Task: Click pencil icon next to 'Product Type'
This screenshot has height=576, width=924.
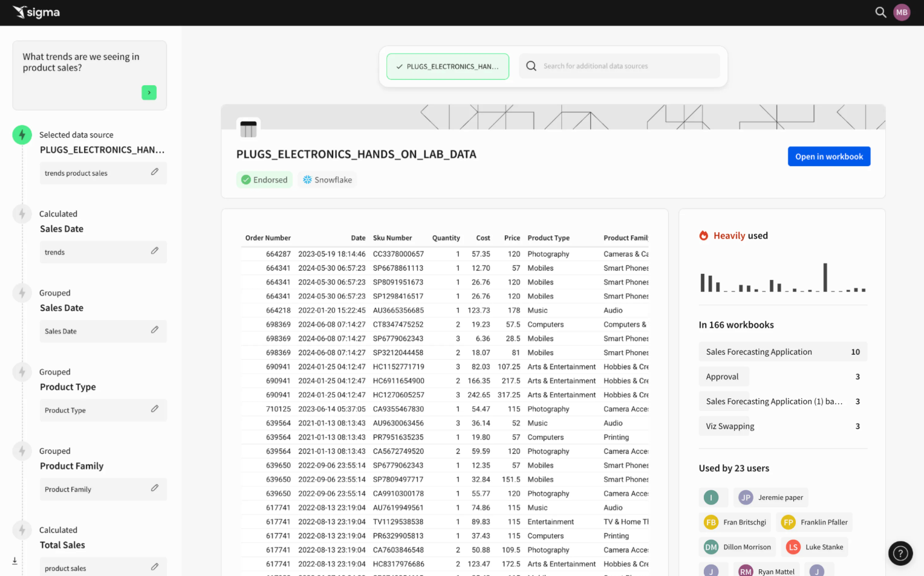Action: coord(155,409)
